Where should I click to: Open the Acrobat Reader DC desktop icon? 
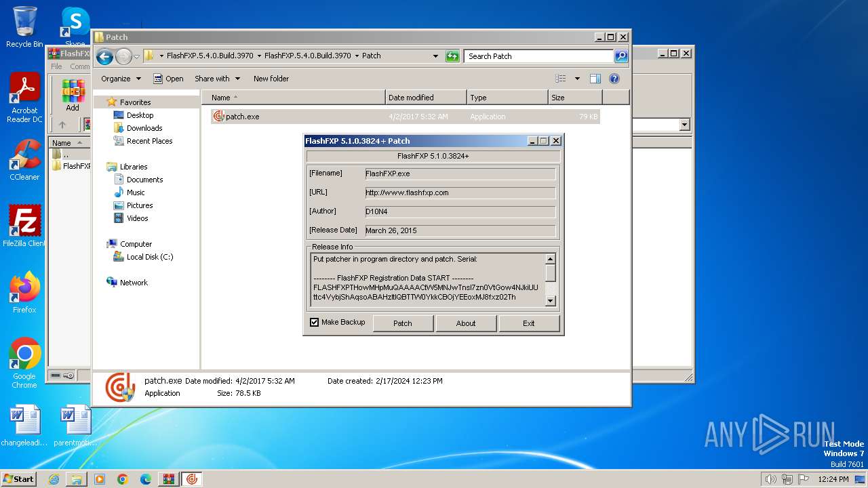24,98
